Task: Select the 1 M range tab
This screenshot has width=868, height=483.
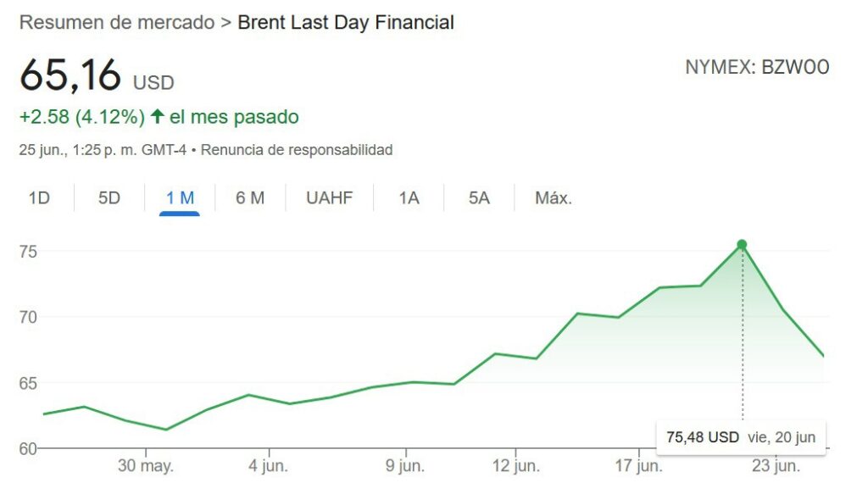Action: (180, 198)
